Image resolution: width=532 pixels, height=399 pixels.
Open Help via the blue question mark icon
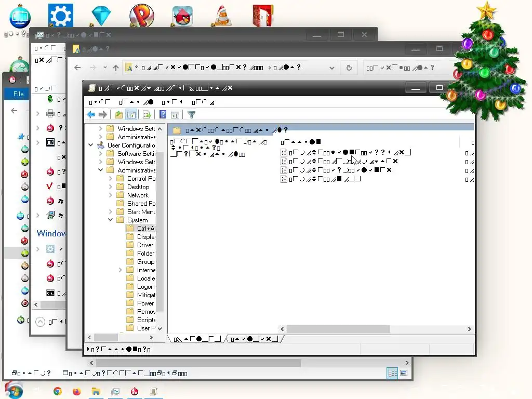[x=163, y=115]
